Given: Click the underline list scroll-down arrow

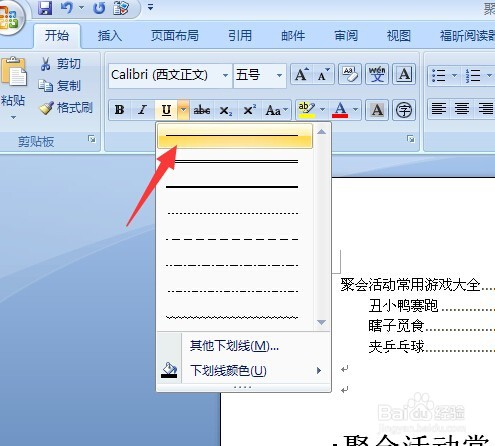Looking at the screenshot, I should coord(321,322).
